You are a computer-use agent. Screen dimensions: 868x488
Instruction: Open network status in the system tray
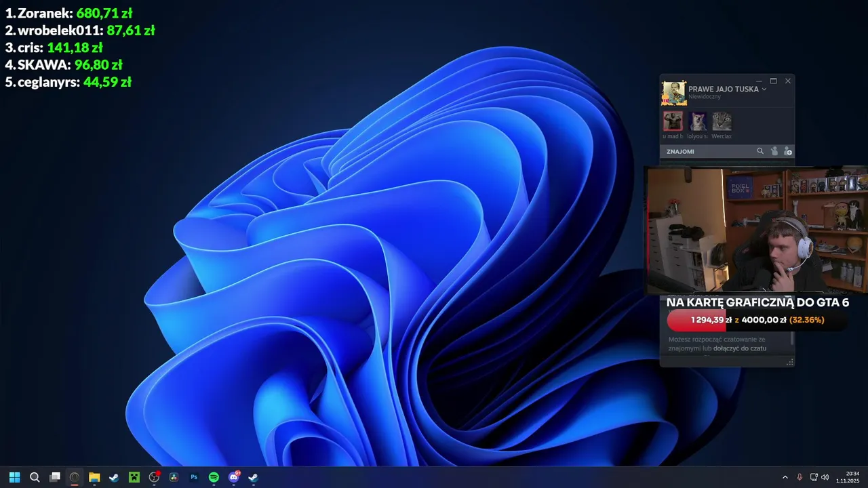click(x=814, y=477)
